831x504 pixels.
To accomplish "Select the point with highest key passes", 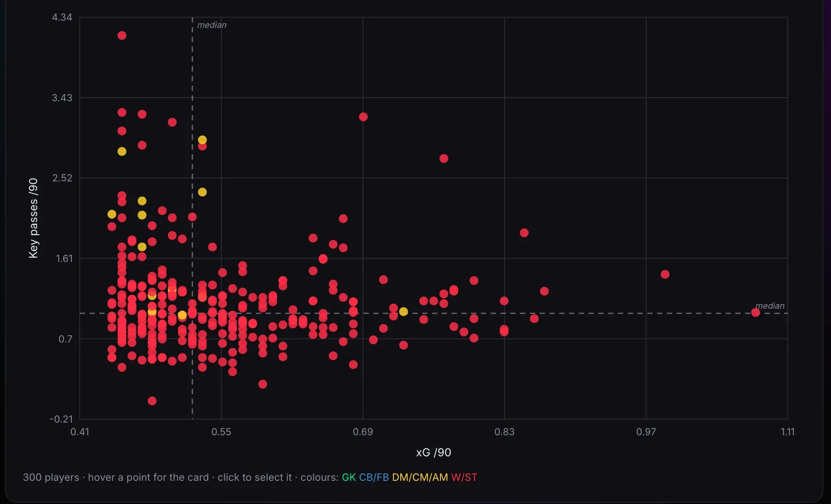I will point(122,36).
